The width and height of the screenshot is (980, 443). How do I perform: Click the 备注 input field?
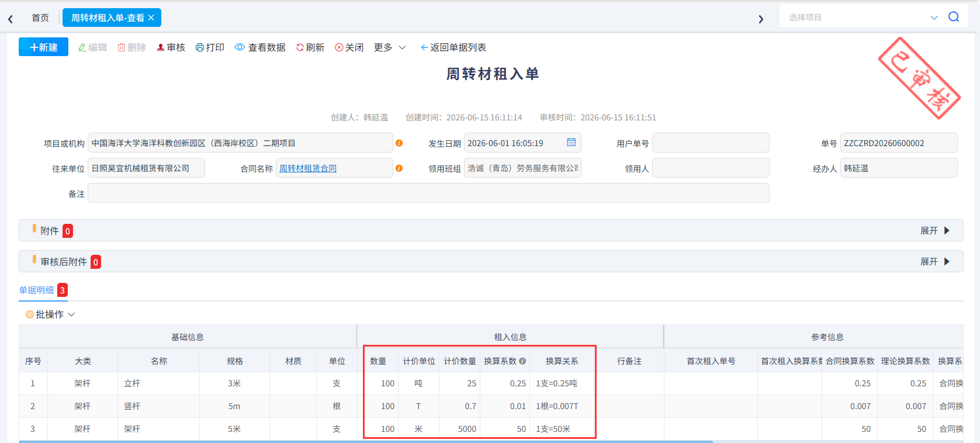coord(428,193)
